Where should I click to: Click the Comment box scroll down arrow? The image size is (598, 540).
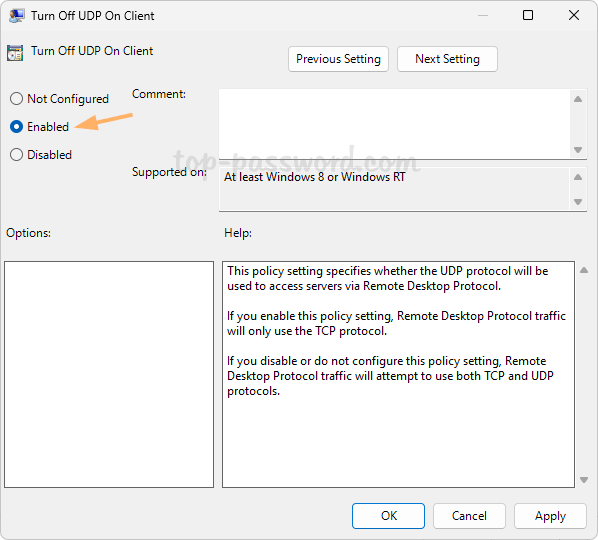578,150
